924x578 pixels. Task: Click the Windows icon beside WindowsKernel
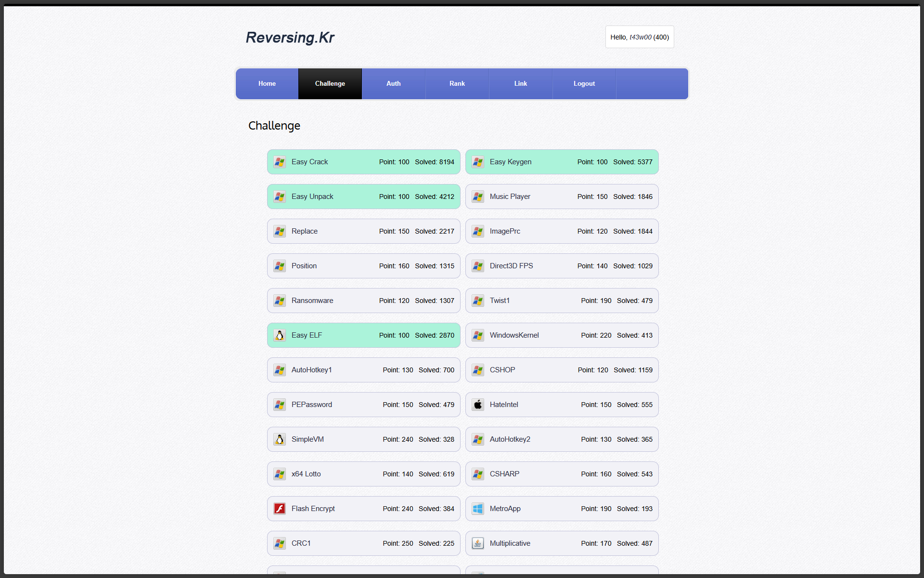(478, 336)
